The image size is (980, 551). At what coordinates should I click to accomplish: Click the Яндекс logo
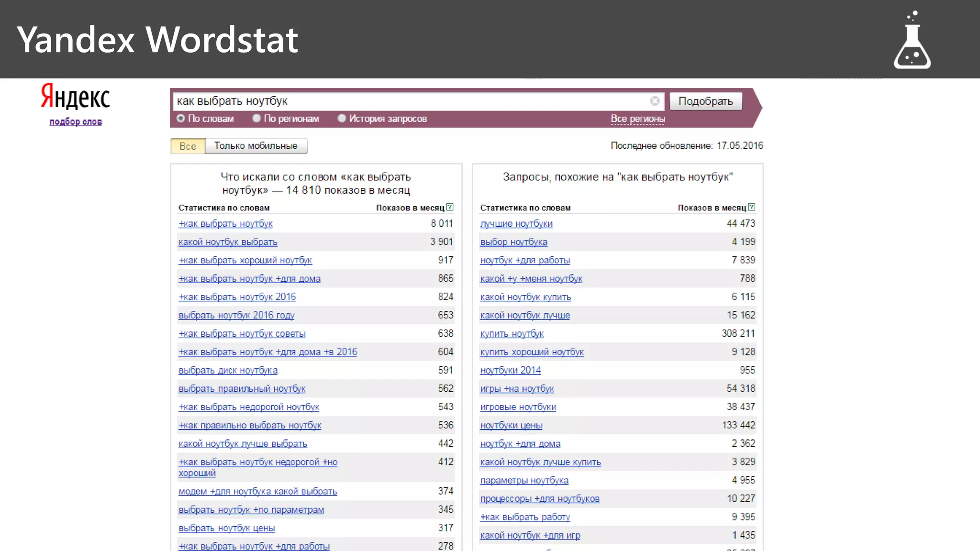(x=76, y=97)
